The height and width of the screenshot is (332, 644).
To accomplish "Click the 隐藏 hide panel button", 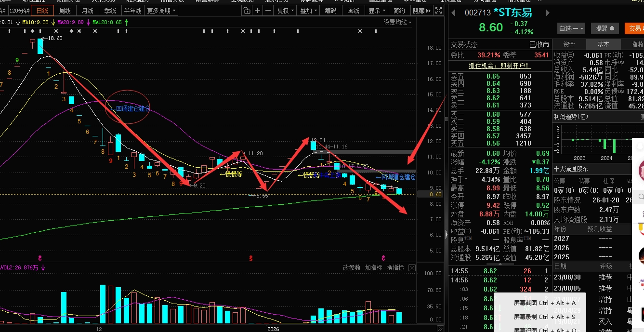I will click(421, 11).
